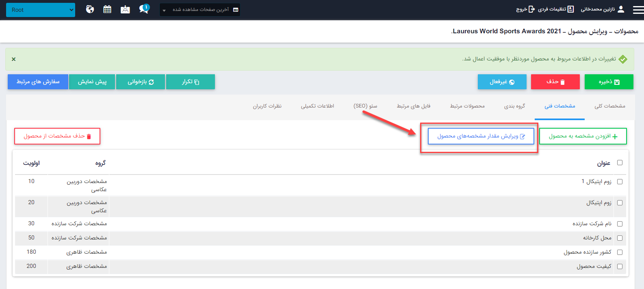
Task: Open the mail inbox icon in the top bar
Action: 125,9
